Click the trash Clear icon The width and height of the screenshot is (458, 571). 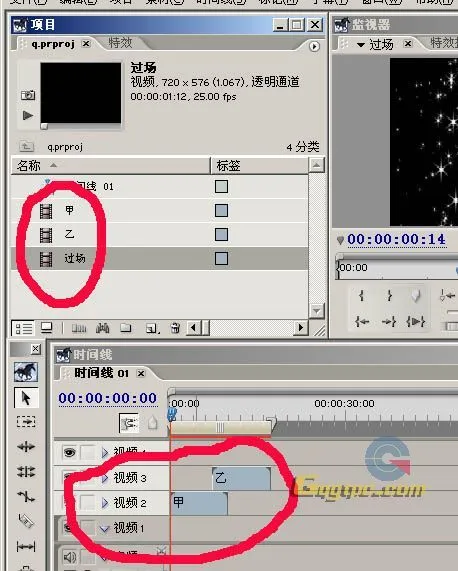(175, 328)
